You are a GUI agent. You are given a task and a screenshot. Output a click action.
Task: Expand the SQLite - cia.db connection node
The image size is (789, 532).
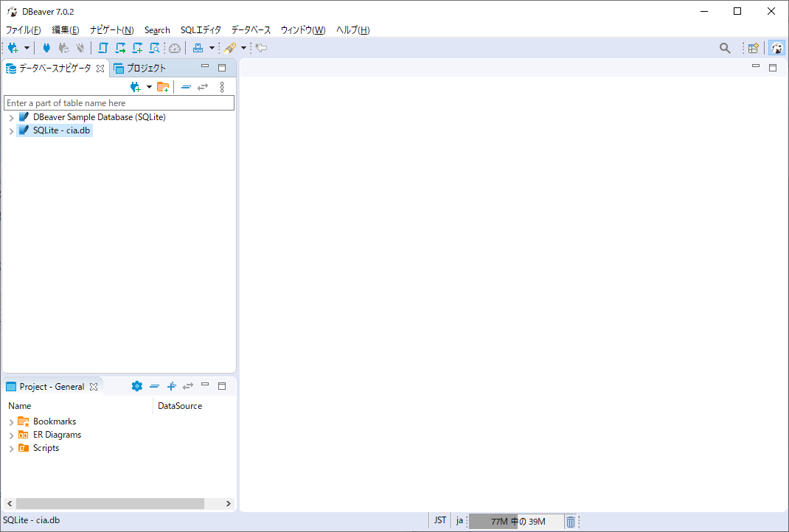pos(11,131)
